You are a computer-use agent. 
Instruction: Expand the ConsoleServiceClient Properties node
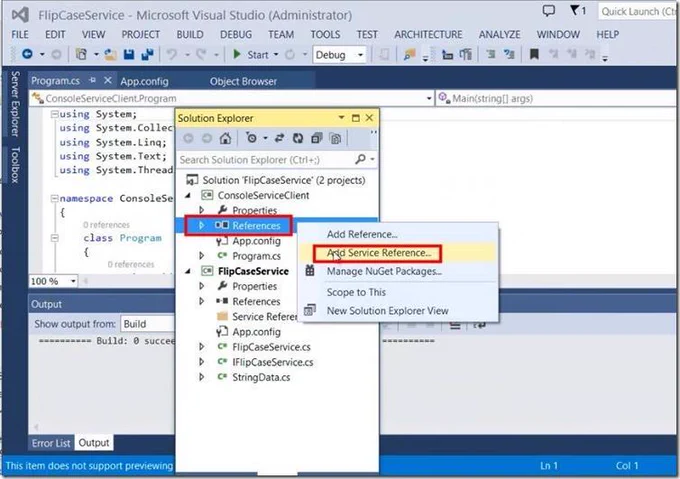(202, 210)
